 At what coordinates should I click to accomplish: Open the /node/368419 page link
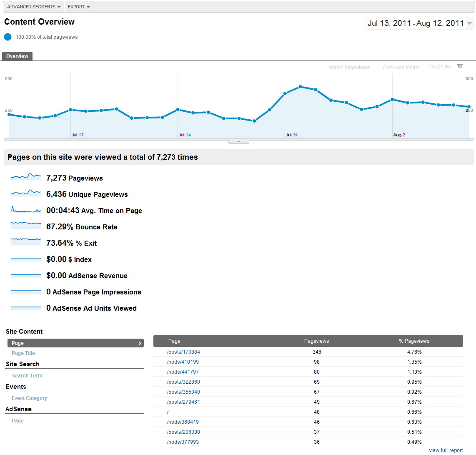pyautogui.click(x=183, y=422)
